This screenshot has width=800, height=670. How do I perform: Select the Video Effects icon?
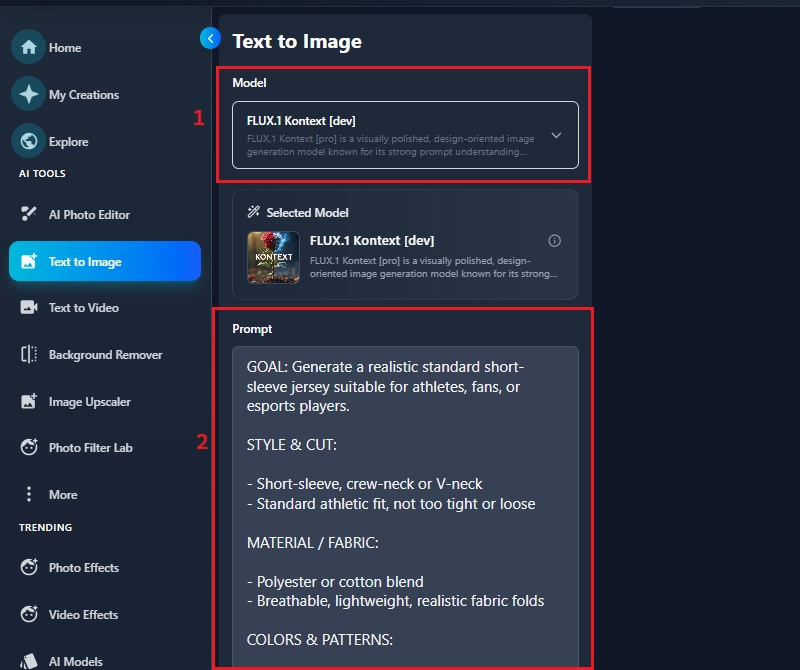[29, 614]
